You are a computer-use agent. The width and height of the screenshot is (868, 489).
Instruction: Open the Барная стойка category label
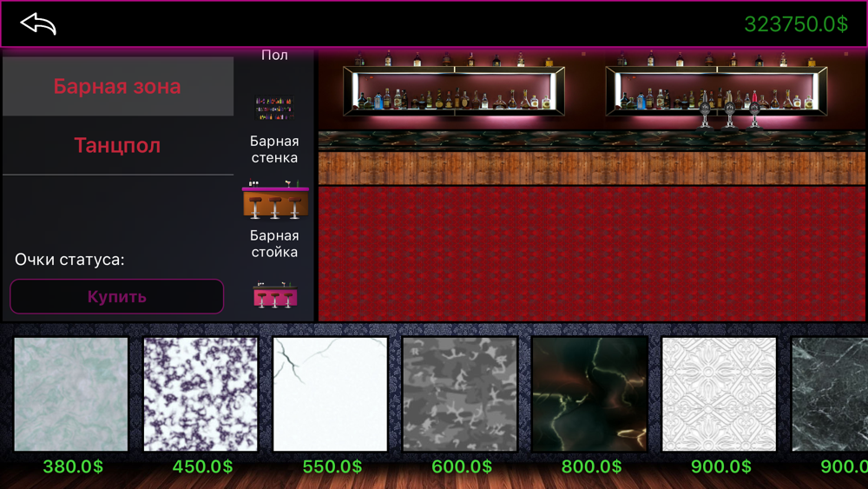274,244
